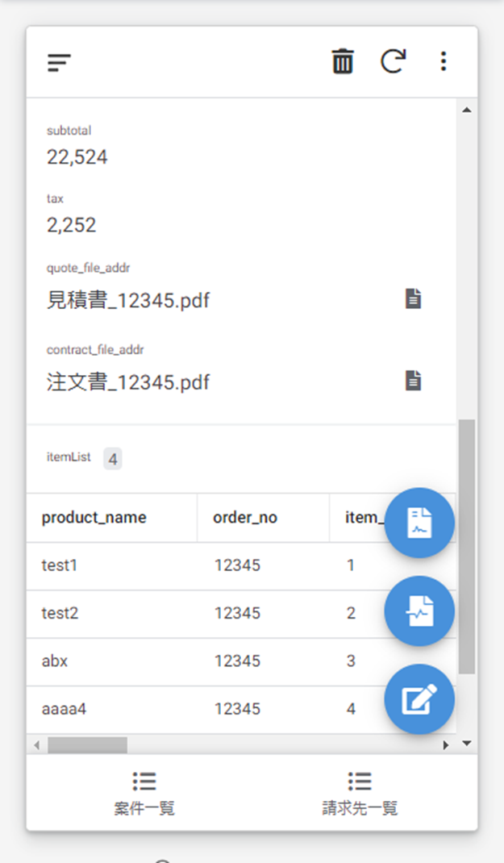This screenshot has width=504, height=863.
Task: Delete this record using the trash icon
Action: (x=342, y=60)
